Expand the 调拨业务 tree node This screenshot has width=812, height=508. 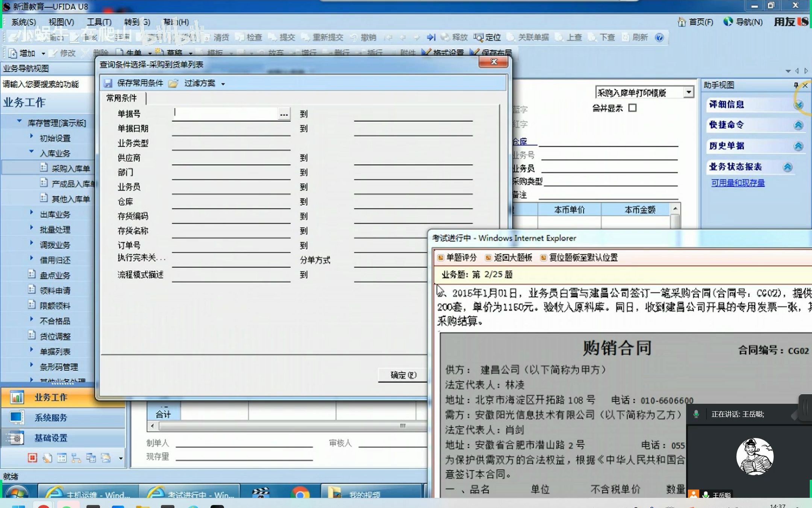(32, 243)
